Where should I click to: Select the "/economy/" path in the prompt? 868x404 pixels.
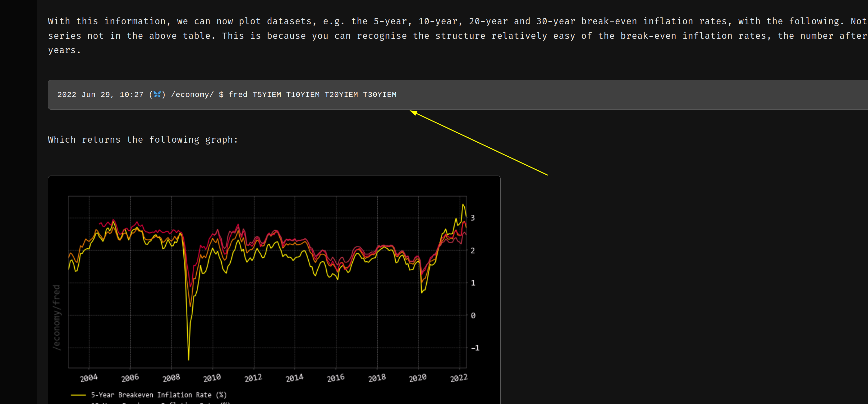pos(192,95)
